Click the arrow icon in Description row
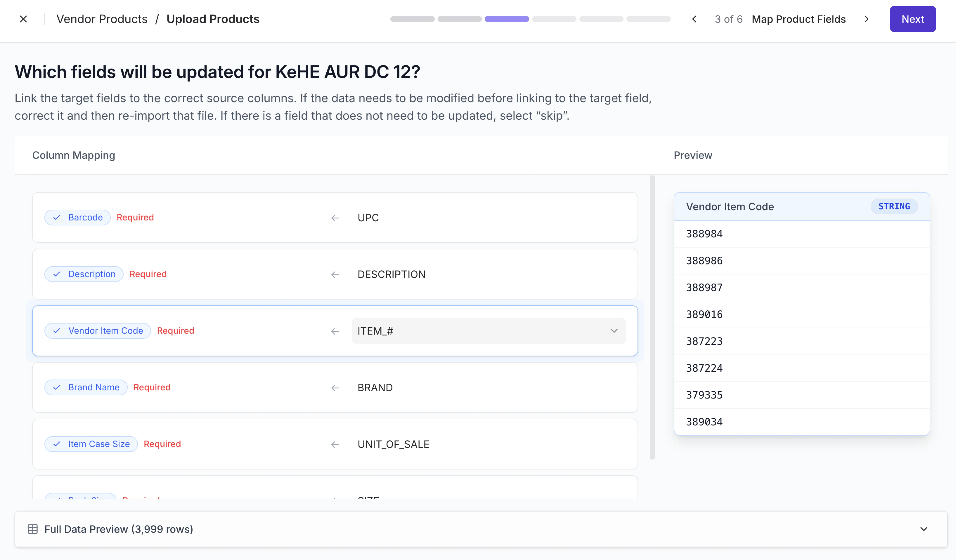Viewport: 956px width, 560px height. coord(335,274)
